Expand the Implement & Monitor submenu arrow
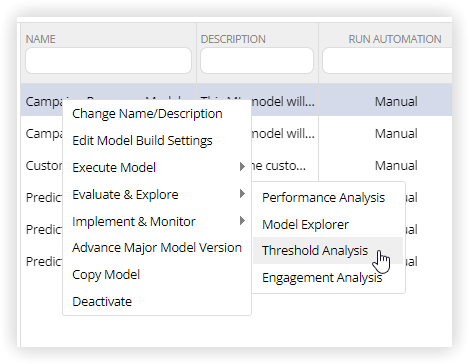This screenshot has height=364, width=469. [242, 221]
